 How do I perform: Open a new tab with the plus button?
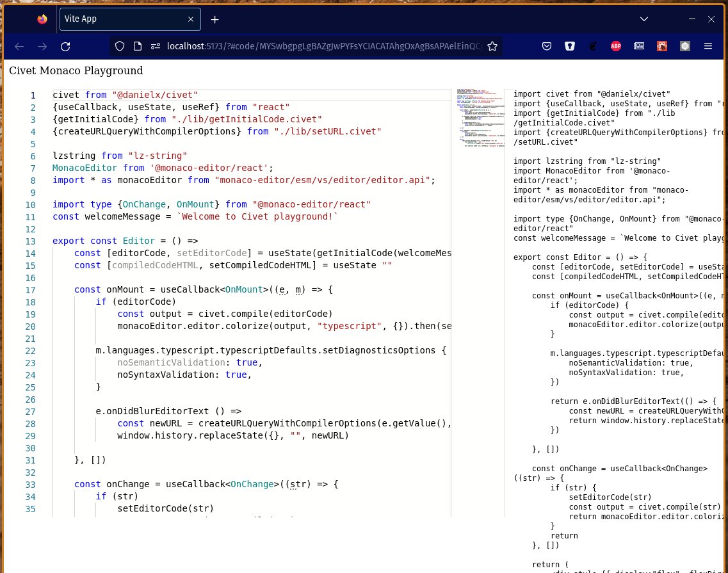point(215,19)
